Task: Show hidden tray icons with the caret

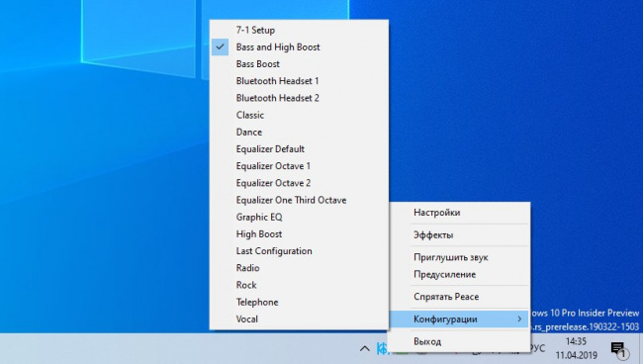Action: [x=364, y=349]
